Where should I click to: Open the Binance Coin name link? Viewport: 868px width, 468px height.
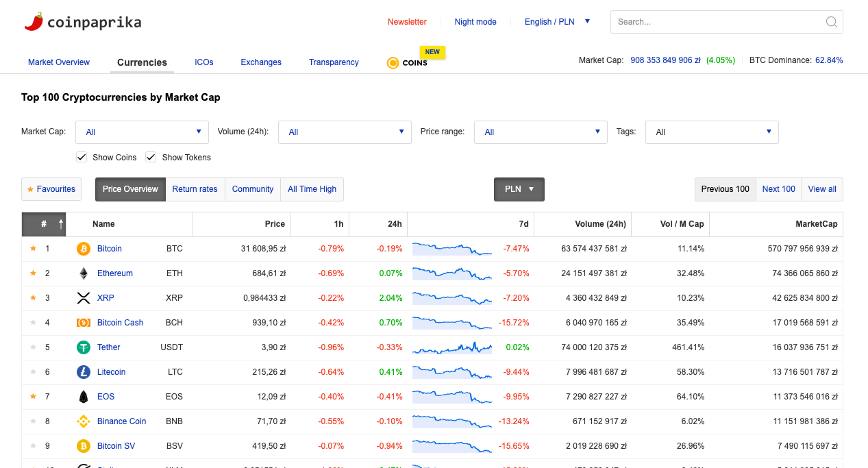(x=122, y=421)
